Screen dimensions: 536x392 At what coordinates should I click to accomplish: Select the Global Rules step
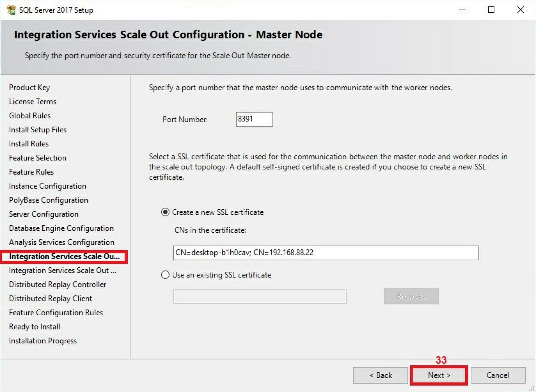tap(30, 116)
